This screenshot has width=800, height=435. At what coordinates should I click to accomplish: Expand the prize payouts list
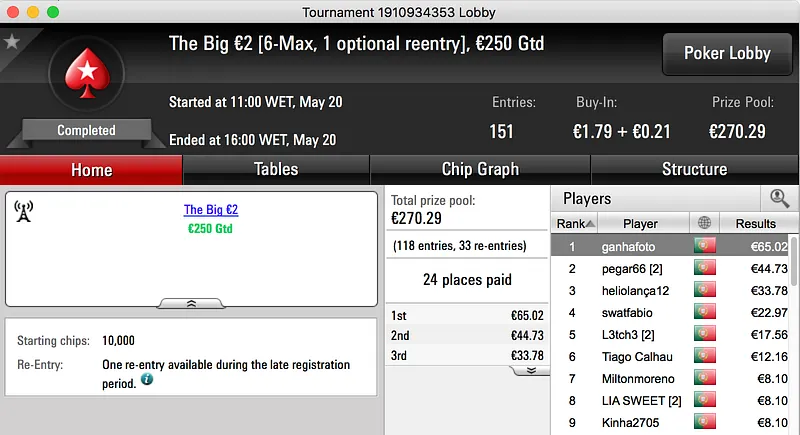pos(531,370)
